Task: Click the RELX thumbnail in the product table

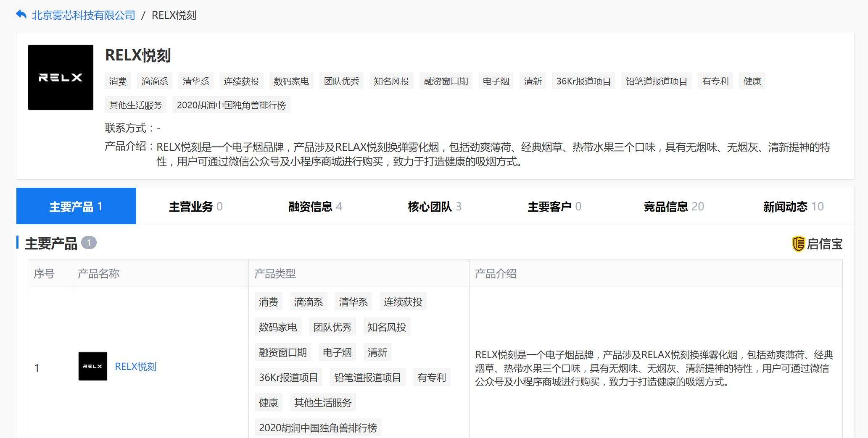Action: [x=92, y=367]
